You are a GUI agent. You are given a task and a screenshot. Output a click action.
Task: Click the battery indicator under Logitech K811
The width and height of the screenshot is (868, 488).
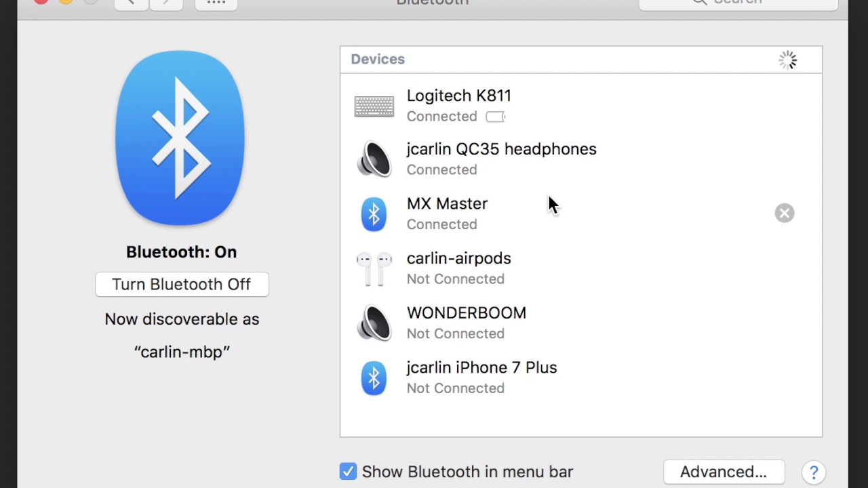pyautogui.click(x=496, y=117)
